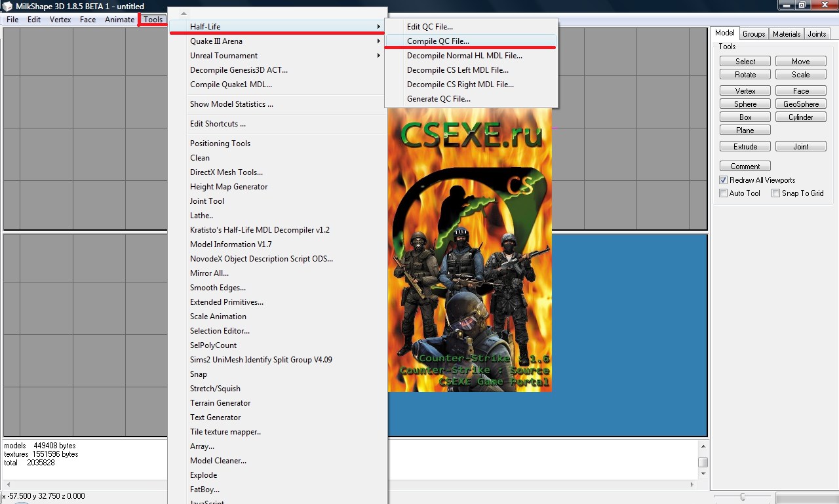Open Kratisto's Half-Life MDL Decompiler v1.2
This screenshot has height=504, width=839.
[x=277, y=230]
